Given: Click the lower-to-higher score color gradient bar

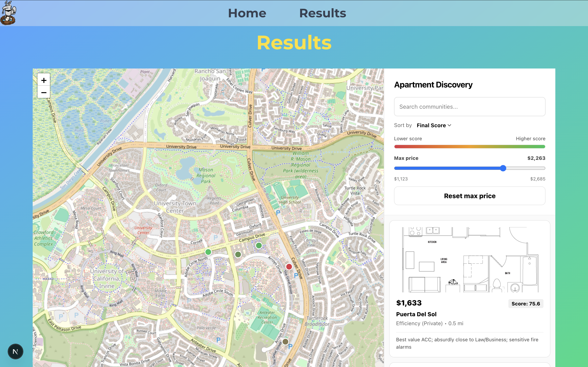Looking at the screenshot, I should [x=469, y=147].
